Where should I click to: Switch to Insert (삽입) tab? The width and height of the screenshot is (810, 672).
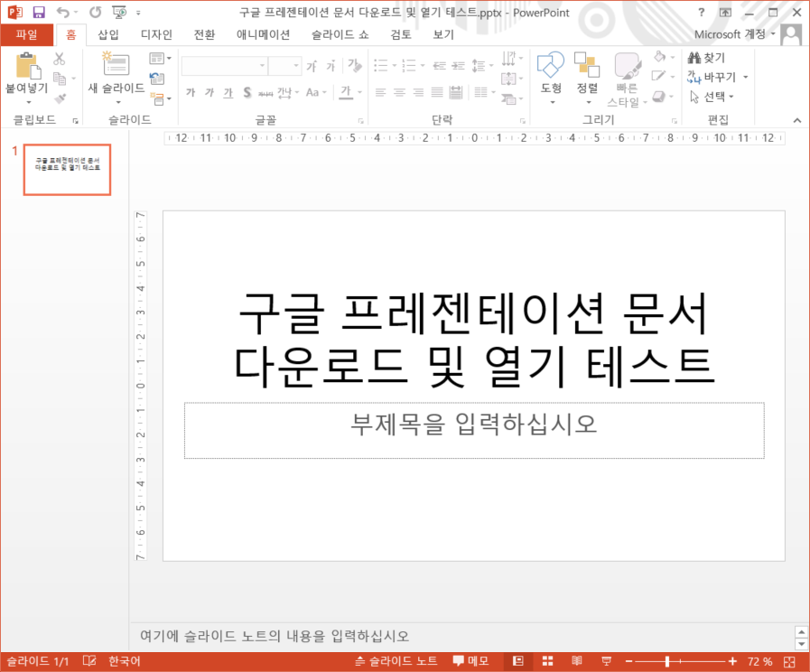(x=108, y=34)
